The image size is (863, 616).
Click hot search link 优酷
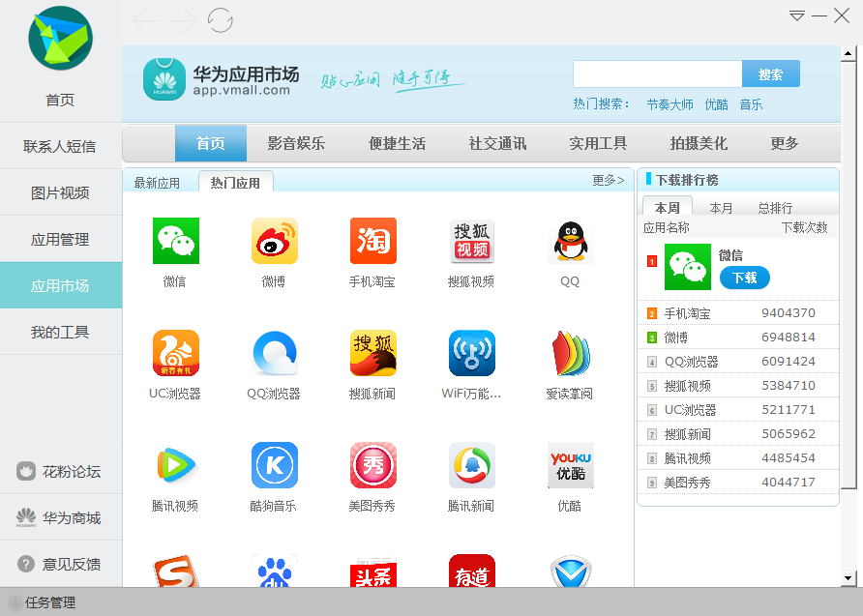click(x=717, y=104)
